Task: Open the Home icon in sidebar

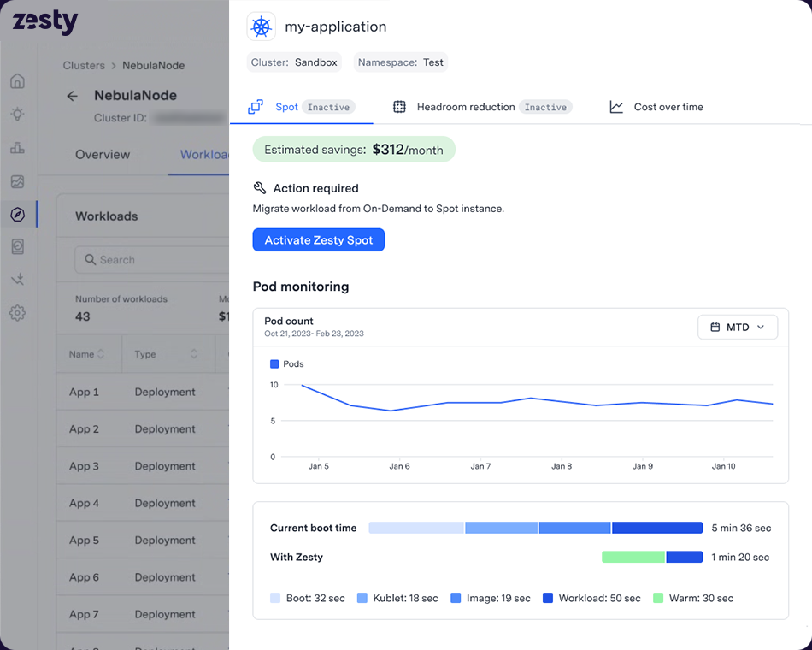Action: (18, 81)
